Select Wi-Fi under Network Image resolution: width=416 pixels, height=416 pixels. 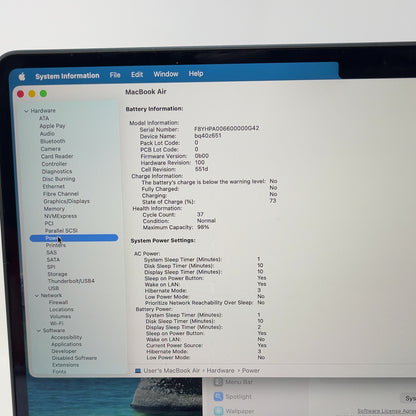pyautogui.click(x=56, y=323)
